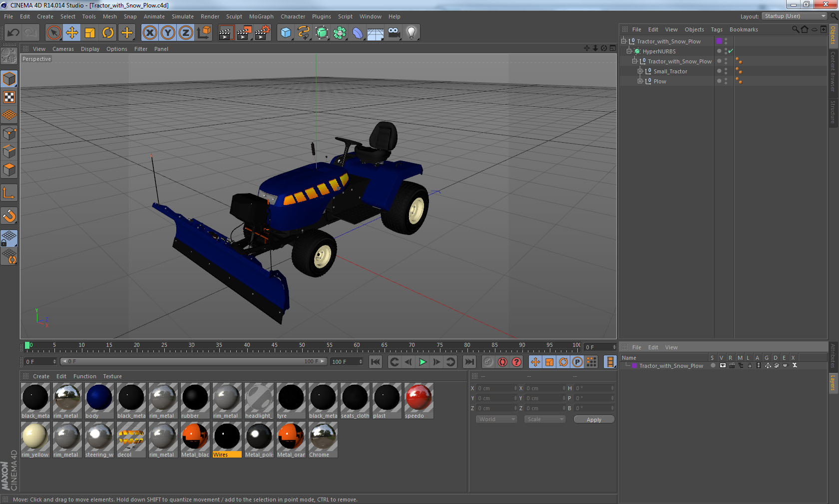The width and height of the screenshot is (839, 504).
Task: Click Make Editable icon in left toolbar
Action: coord(9,56)
